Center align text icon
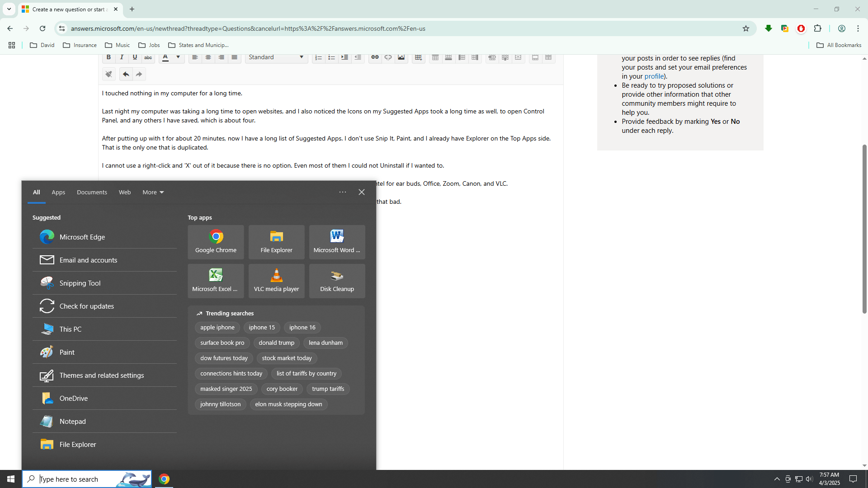 tap(208, 57)
